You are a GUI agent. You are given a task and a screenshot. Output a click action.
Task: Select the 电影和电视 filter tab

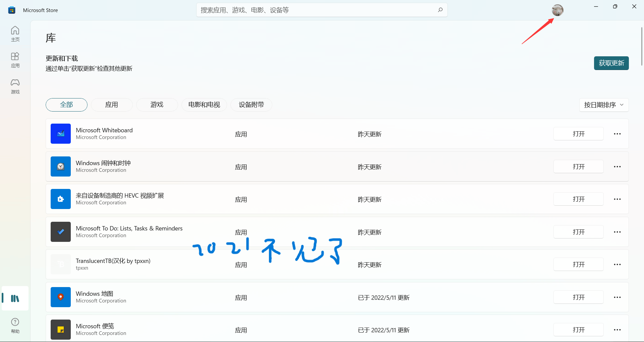[204, 105]
